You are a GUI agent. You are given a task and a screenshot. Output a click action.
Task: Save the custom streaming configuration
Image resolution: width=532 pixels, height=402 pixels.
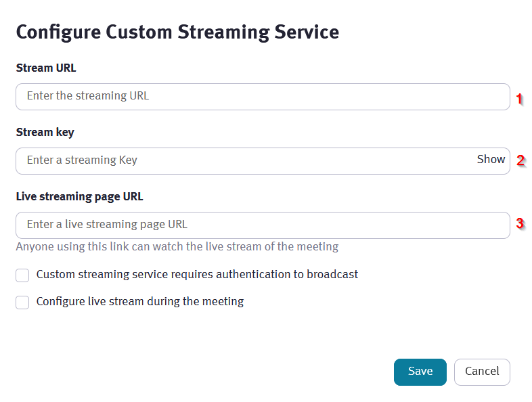click(420, 372)
